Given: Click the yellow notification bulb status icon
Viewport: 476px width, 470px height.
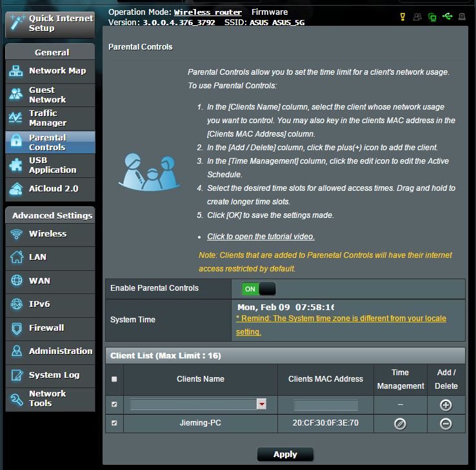Looking at the screenshot, I should pyautogui.click(x=402, y=17).
